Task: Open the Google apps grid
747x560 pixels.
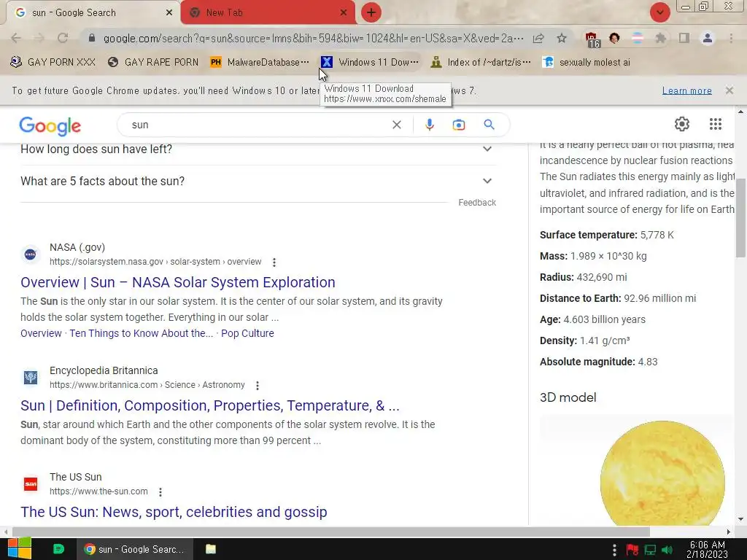Action: click(715, 124)
